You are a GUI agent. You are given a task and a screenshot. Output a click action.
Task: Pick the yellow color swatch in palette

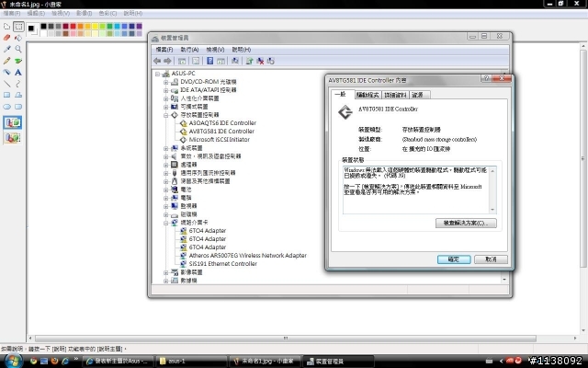95,27
